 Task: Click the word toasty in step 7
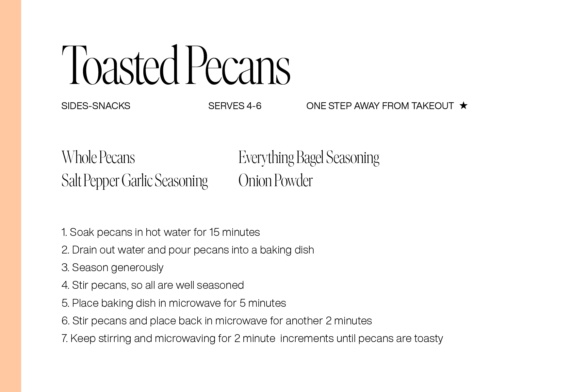coord(429,338)
